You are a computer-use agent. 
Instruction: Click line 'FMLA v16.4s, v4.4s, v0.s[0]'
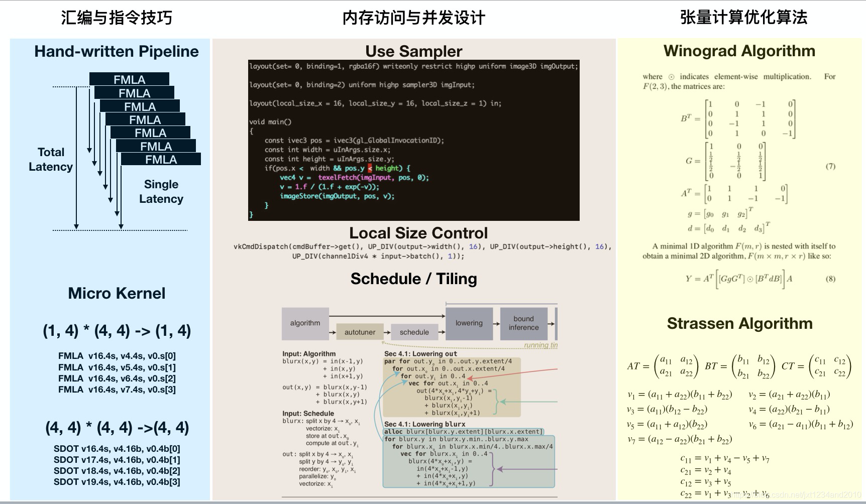pyautogui.click(x=117, y=356)
